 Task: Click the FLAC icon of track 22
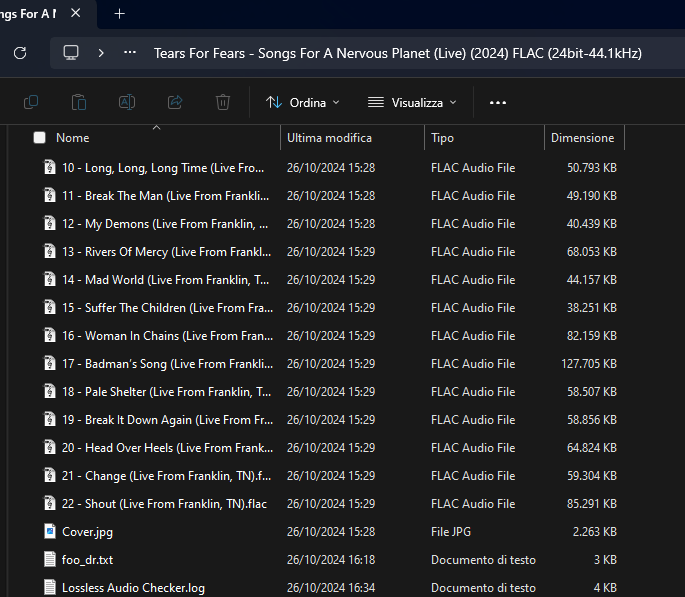pos(50,503)
